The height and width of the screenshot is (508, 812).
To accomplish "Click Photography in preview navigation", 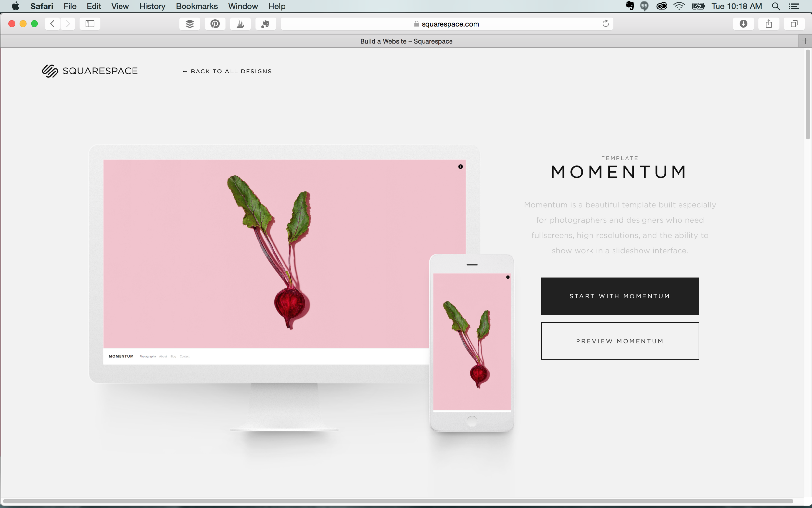I will coord(148,356).
